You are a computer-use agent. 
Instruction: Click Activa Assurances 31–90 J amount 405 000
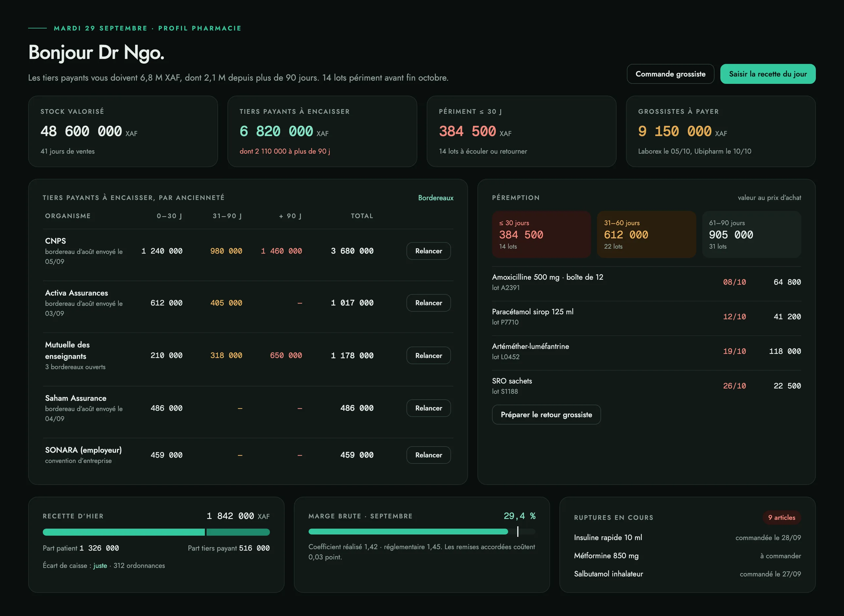coord(226,303)
